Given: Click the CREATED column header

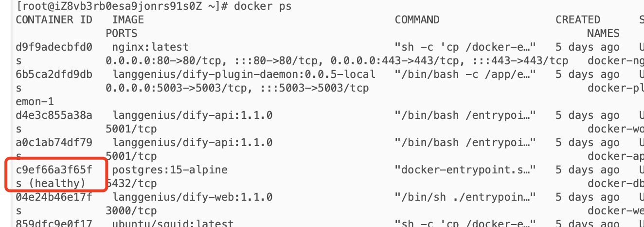Looking at the screenshot, I should pos(578,20).
